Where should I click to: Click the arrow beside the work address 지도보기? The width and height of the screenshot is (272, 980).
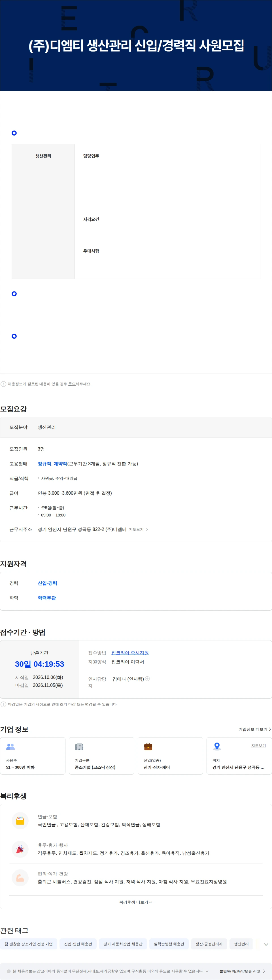pyautogui.click(x=147, y=529)
